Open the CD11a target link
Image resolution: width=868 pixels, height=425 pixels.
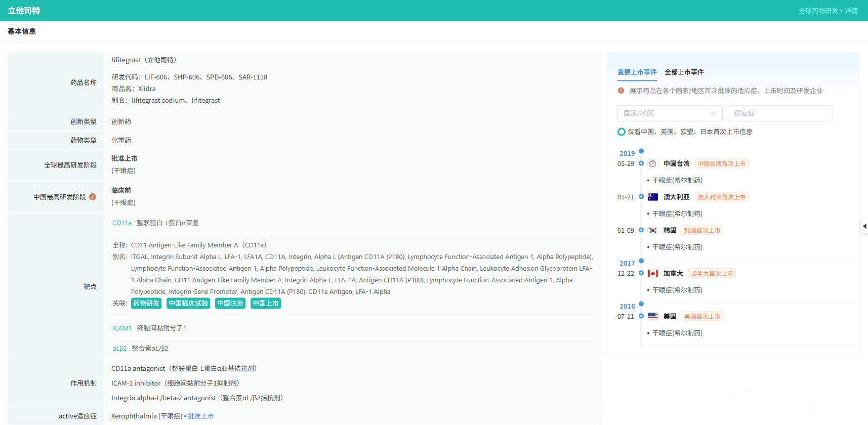(x=122, y=223)
